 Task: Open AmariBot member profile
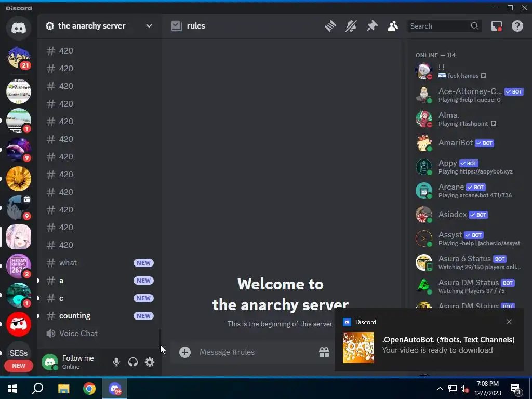click(470, 143)
